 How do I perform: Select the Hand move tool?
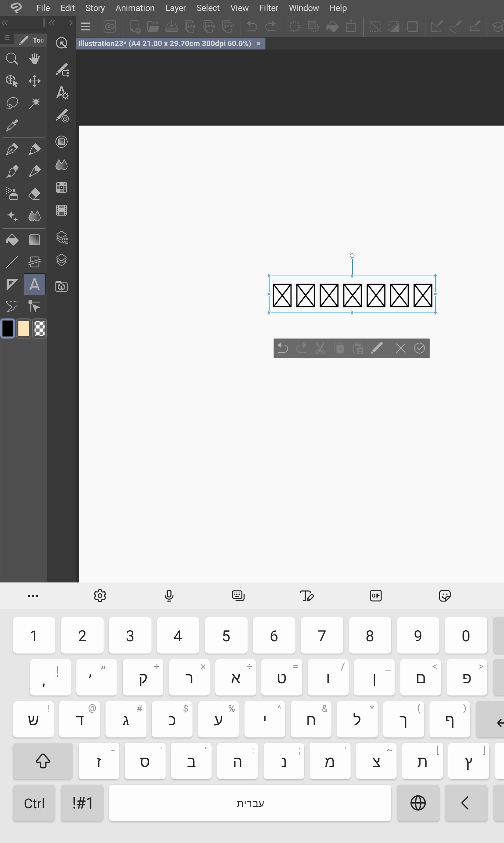(34, 59)
